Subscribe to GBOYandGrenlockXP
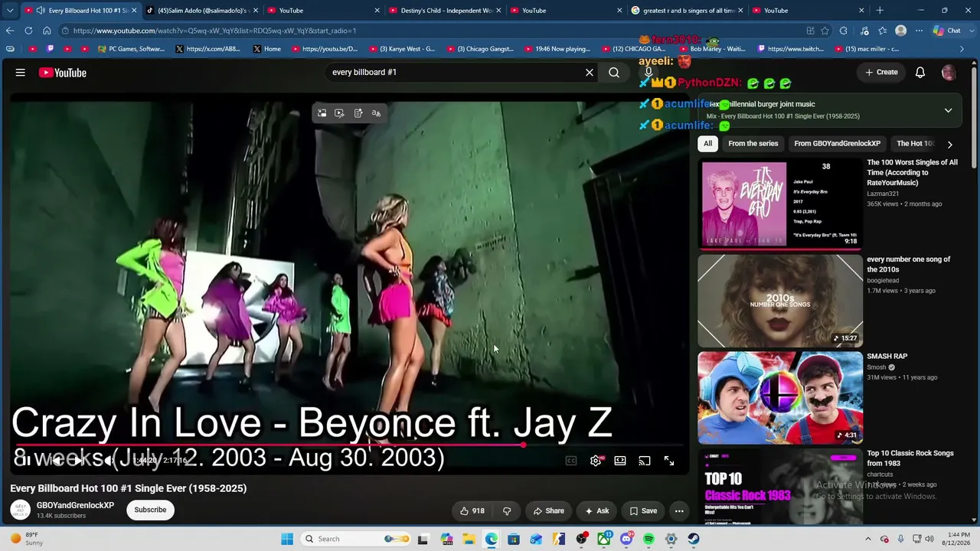The image size is (980, 551). click(150, 510)
